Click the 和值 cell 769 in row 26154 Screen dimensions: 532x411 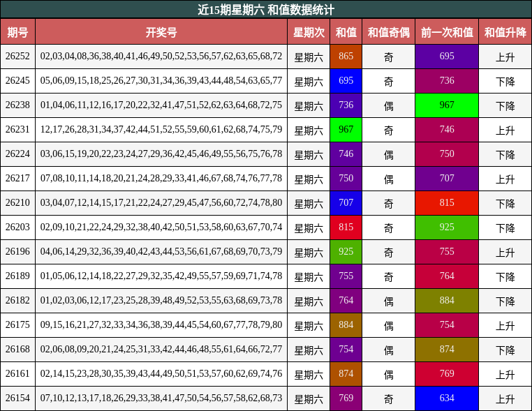pyautogui.click(x=346, y=398)
